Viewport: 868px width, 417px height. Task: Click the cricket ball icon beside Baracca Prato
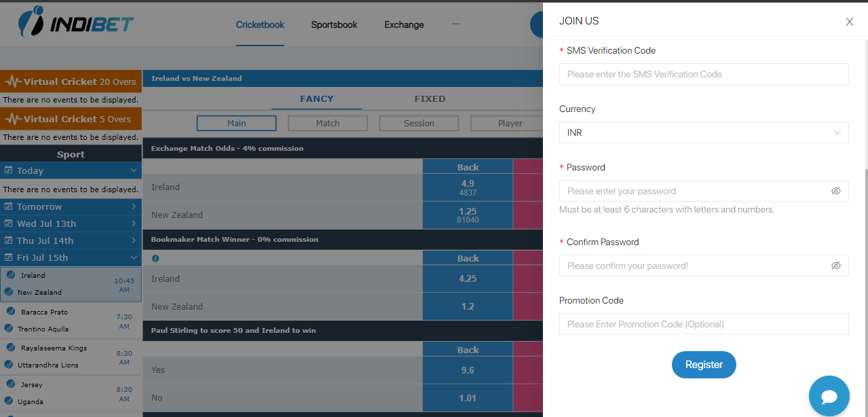(x=11, y=311)
